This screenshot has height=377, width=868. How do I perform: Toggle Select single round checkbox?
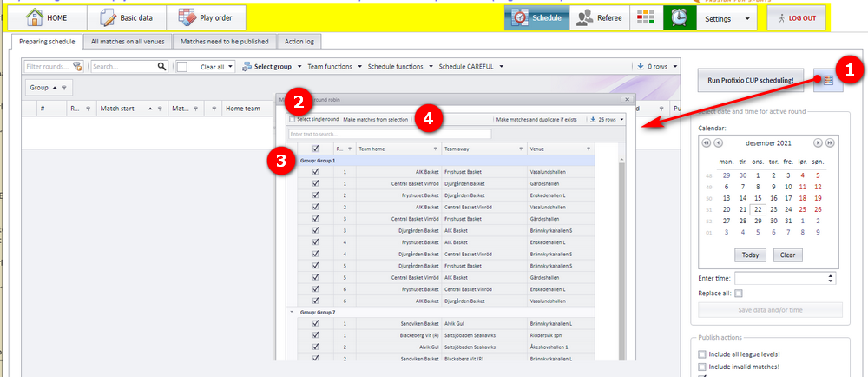coord(293,119)
